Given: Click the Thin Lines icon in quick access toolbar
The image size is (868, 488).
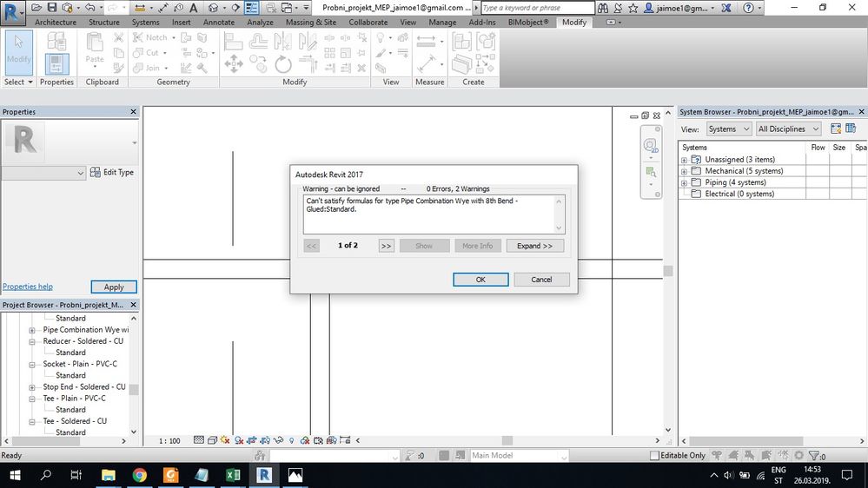Looking at the screenshot, I should click(x=251, y=8).
